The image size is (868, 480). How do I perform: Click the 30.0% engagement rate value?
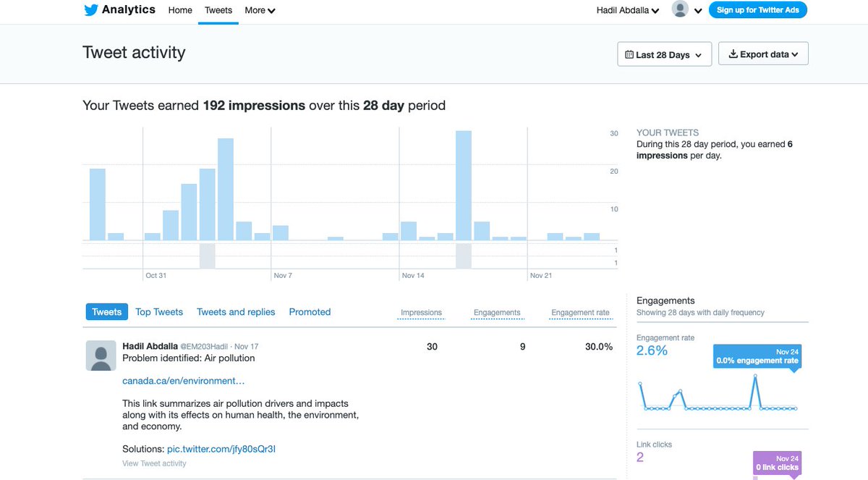(599, 347)
